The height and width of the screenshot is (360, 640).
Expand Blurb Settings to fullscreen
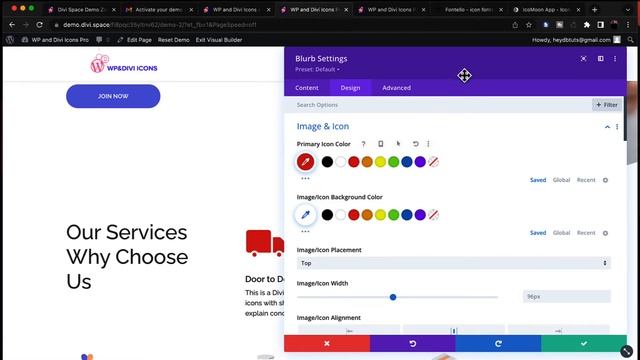point(584,59)
